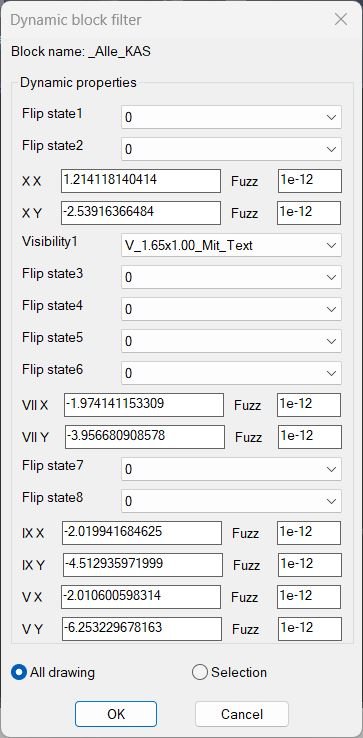Open the Flip state5 dropdown

(231, 341)
